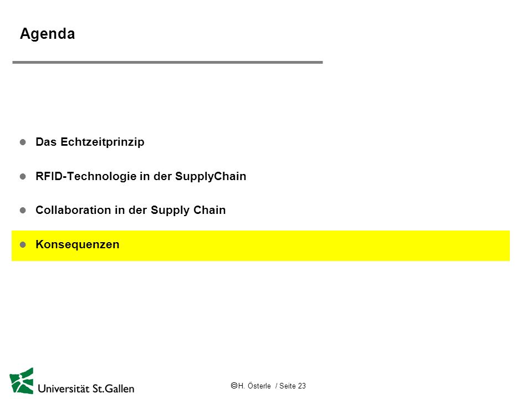Click the bullet beside Collaboration in der Supply Chain
The height and width of the screenshot is (399, 532).
pyautogui.click(x=23, y=211)
